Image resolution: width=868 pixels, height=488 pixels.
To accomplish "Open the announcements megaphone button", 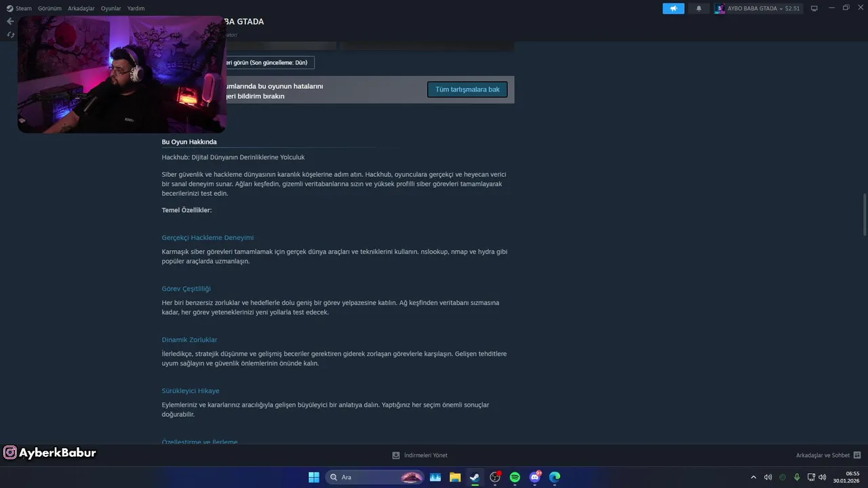I will 673,8.
